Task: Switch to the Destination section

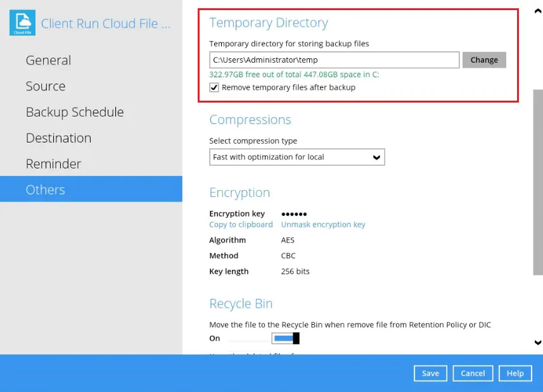Action: point(58,138)
